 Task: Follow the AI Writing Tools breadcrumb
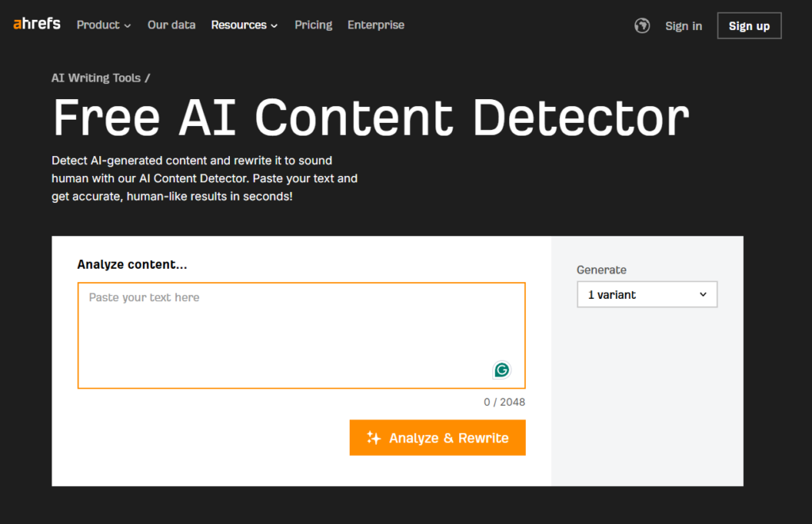[96, 78]
